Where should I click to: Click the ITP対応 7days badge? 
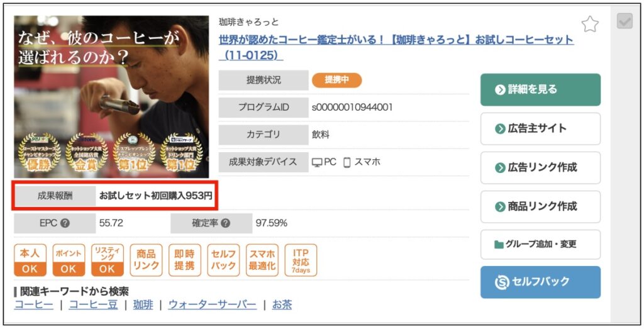(301, 260)
